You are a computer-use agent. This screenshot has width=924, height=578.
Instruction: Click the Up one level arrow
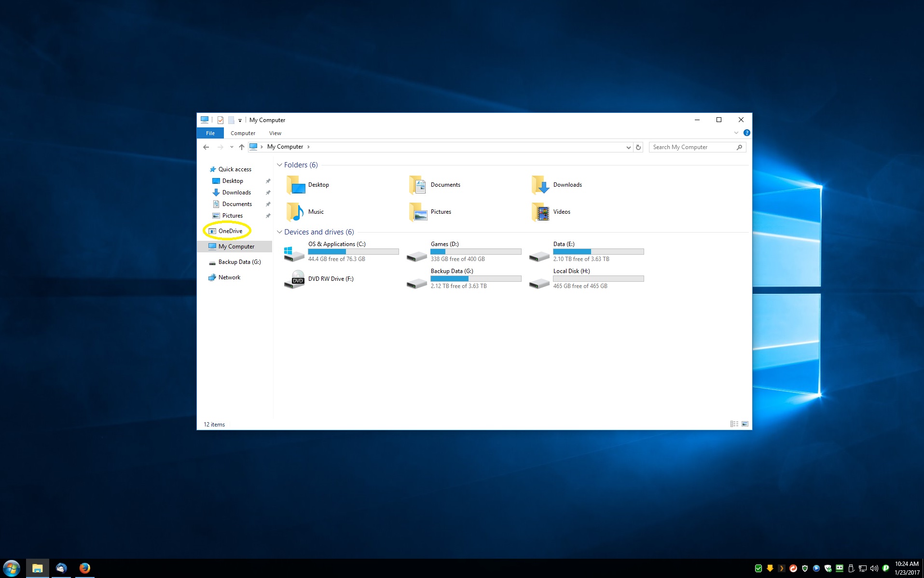pos(242,147)
